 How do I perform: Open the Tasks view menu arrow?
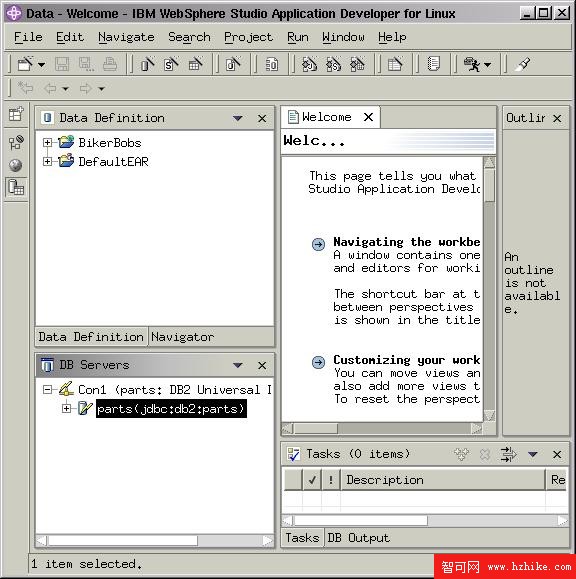532,454
